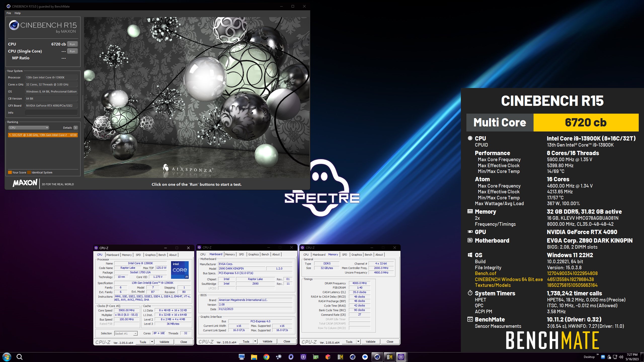Screen dimensions: 644x362
Task: Switch to running BenchMate taskbar button
Action: click(389, 357)
